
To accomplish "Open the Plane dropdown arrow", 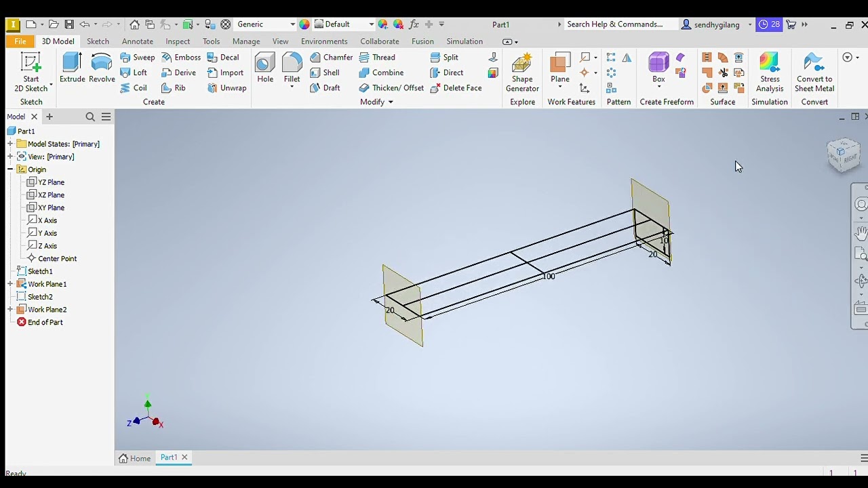I will click(560, 87).
